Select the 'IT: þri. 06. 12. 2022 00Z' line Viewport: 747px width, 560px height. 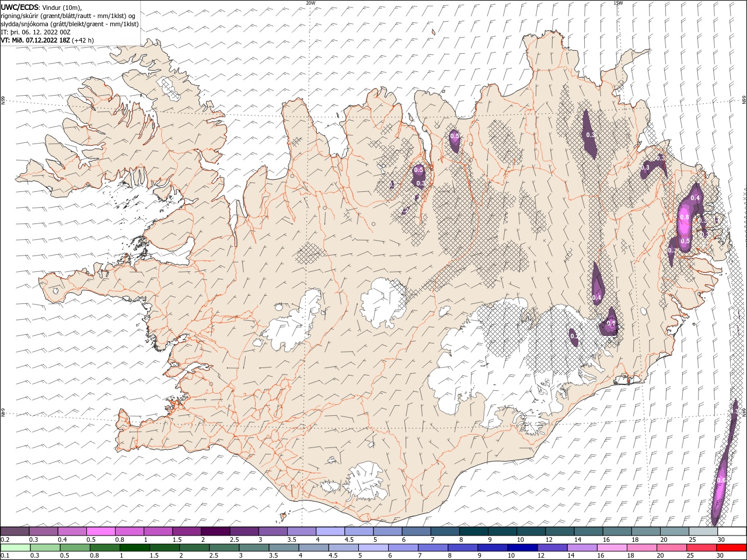(x=36, y=32)
